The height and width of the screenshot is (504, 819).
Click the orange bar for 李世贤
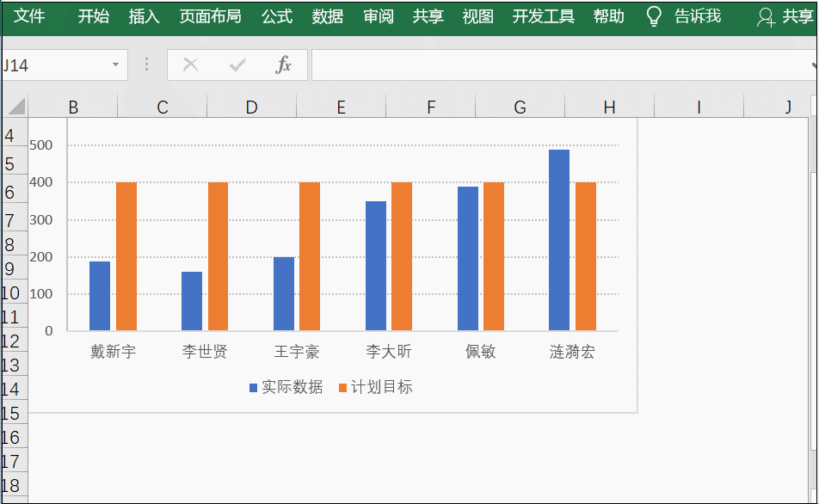coord(219,256)
